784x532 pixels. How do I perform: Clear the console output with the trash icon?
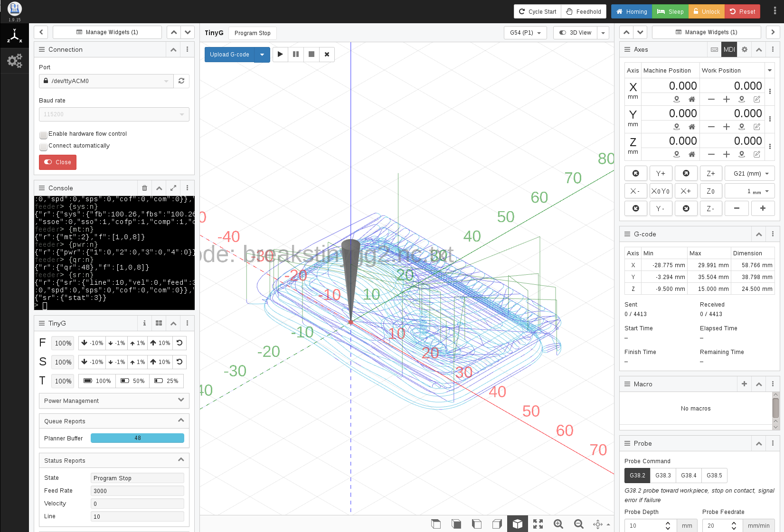(144, 188)
